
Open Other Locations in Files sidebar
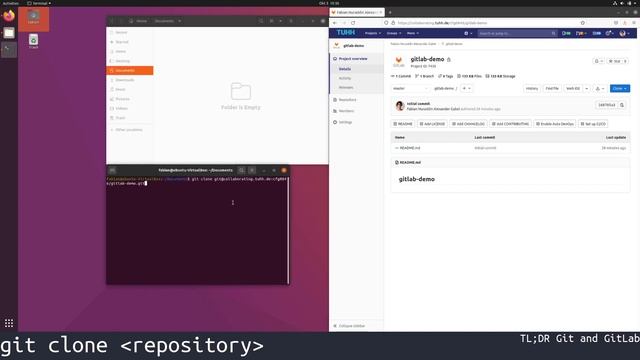click(x=129, y=130)
